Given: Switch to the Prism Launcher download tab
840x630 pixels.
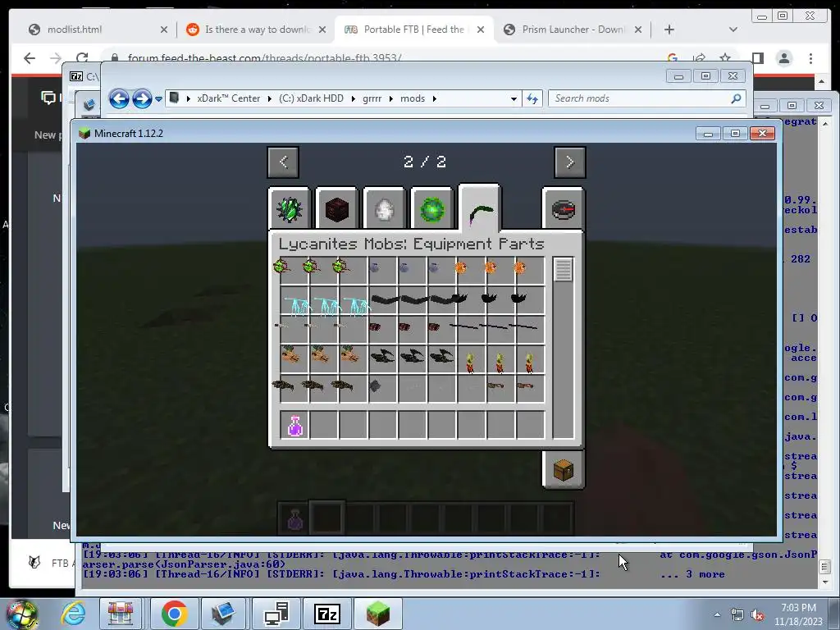Looking at the screenshot, I should 573,30.
